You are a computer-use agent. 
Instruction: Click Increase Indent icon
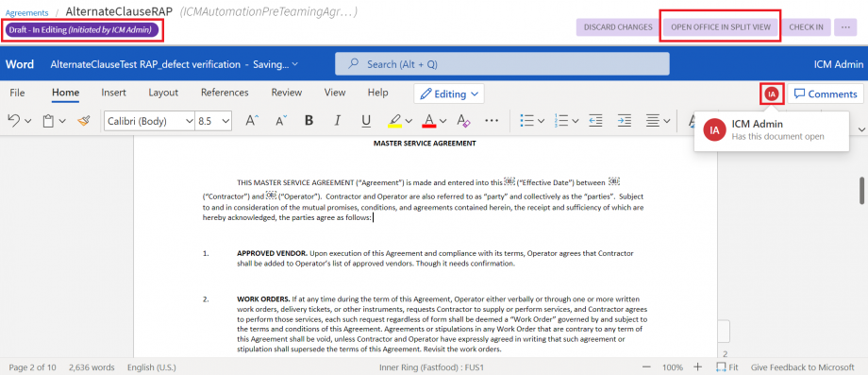625,121
